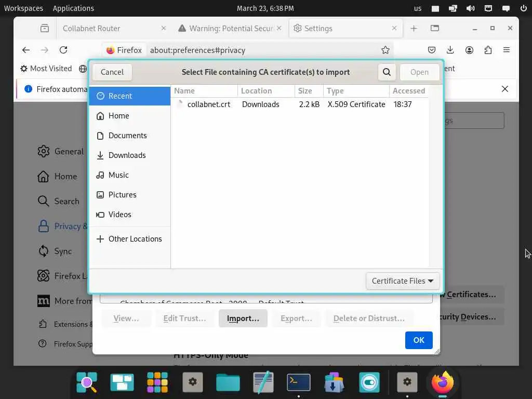The image size is (532, 399).
Task: Sort files by Type column header
Action: click(x=356, y=90)
